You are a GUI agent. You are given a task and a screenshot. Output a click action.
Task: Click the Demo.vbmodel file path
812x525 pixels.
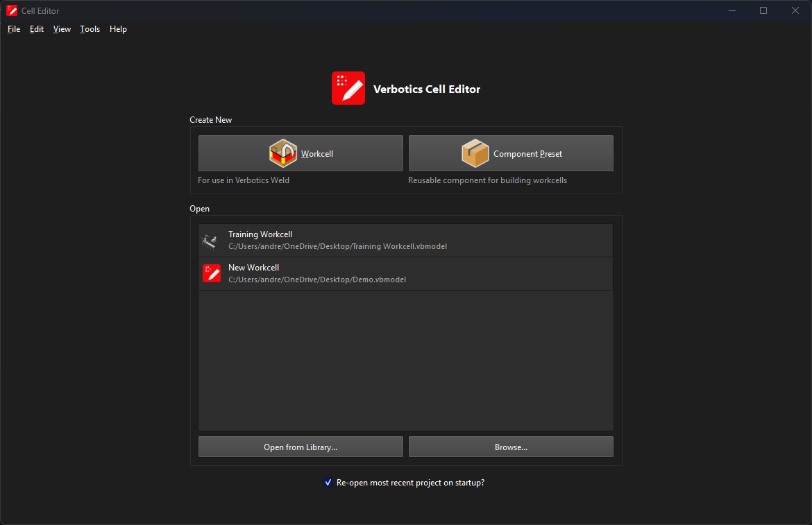tap(317, 279)
